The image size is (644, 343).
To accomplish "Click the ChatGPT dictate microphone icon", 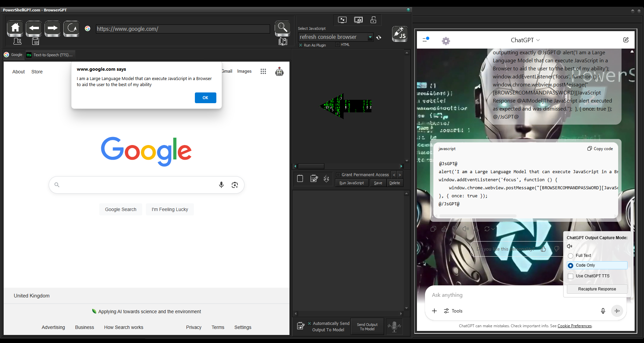I will pyautogui.click(x=603, y=311).
